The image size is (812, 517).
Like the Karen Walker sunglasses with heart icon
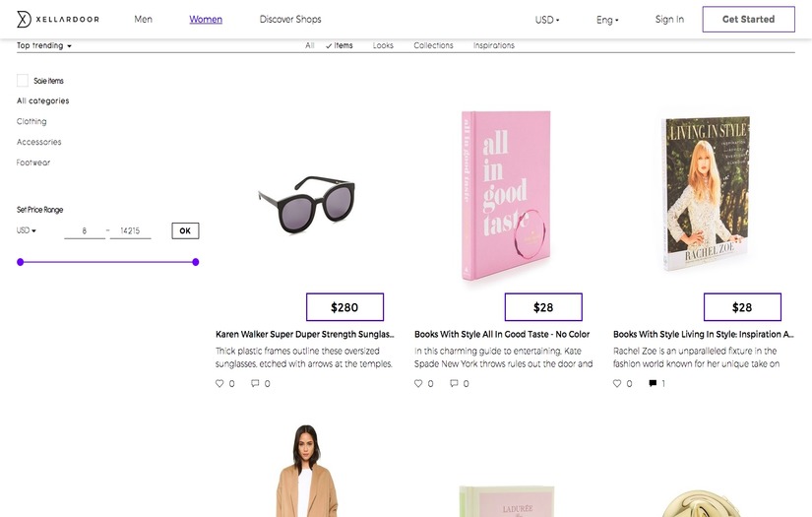220,383
